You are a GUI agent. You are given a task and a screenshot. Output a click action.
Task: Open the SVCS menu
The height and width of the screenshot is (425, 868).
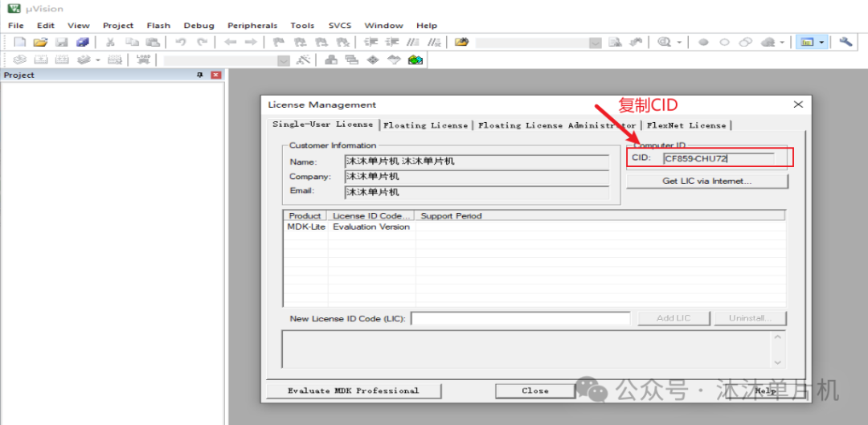[x=339, y=26]
